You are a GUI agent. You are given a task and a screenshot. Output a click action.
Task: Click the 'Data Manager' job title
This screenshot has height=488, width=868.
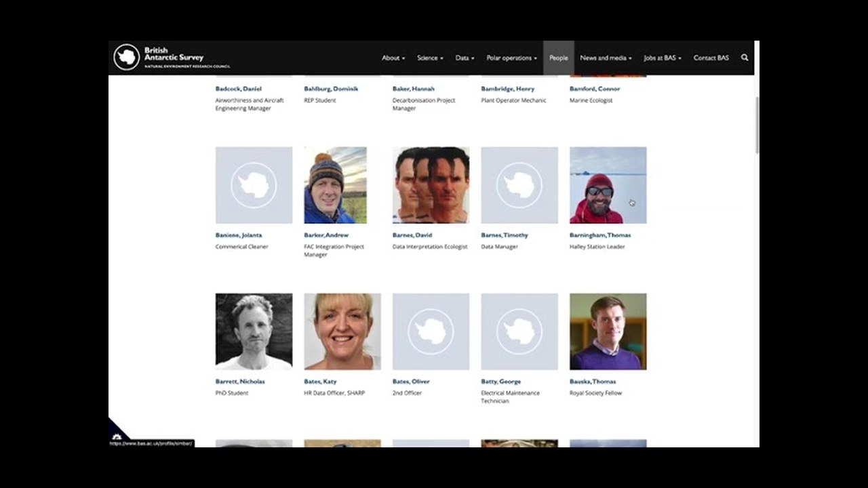click(x=499, y=247)
